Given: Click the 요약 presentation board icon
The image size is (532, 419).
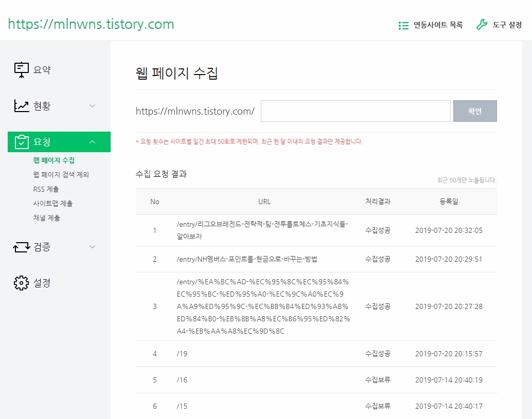Looking at the screenshot, I should [22, 70].
